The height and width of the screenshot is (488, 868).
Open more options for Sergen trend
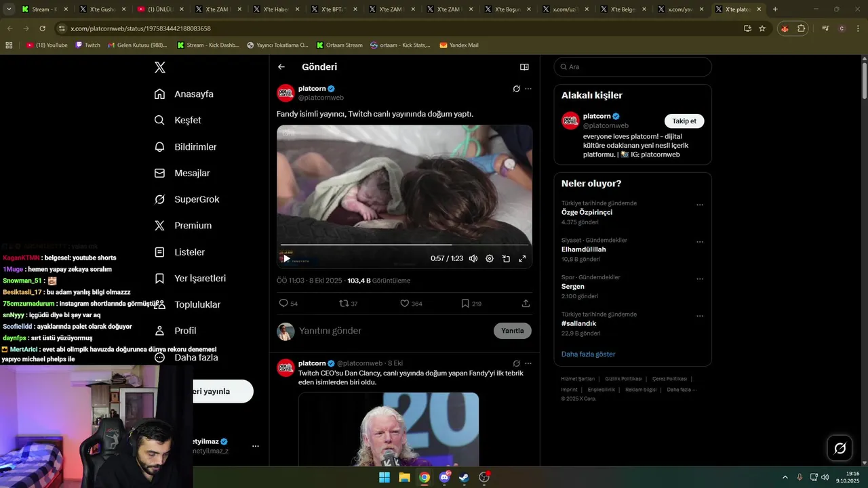700,279
